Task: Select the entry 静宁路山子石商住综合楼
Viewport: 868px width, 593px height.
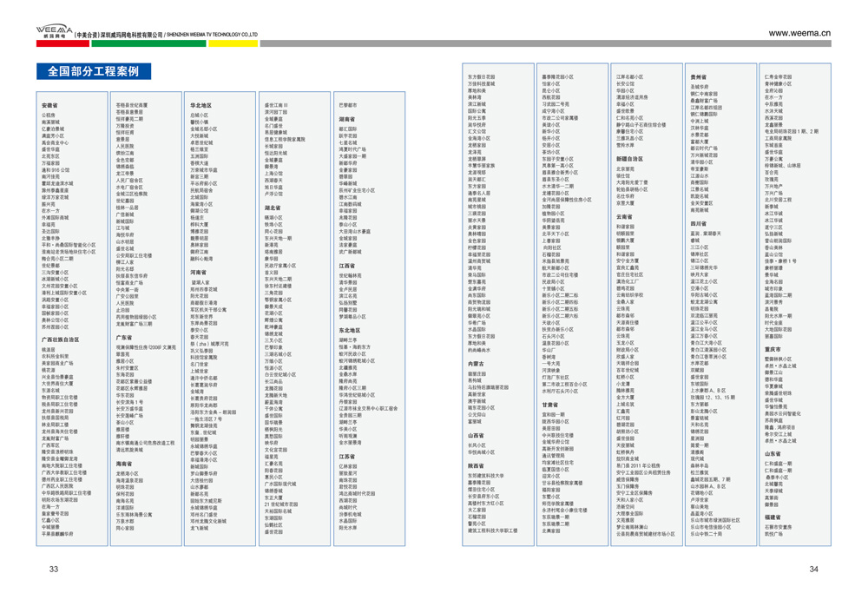Action: click(x=641, y=125)
